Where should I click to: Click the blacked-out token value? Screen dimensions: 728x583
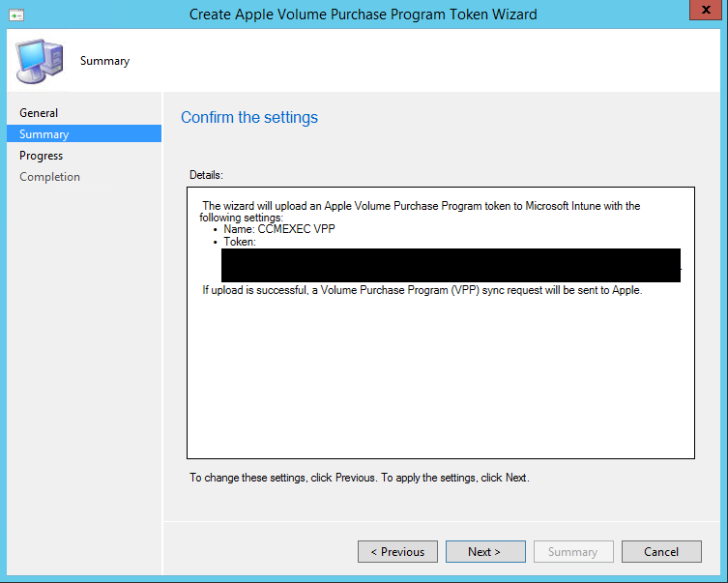[x=451, y=265]
